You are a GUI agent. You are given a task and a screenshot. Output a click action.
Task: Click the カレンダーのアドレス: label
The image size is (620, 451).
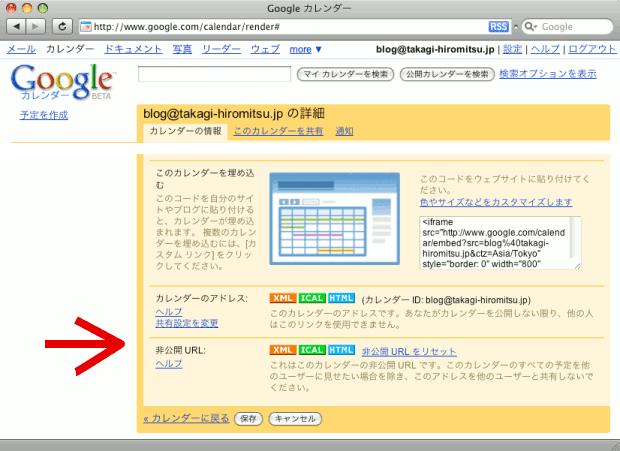tap(202, 298)
